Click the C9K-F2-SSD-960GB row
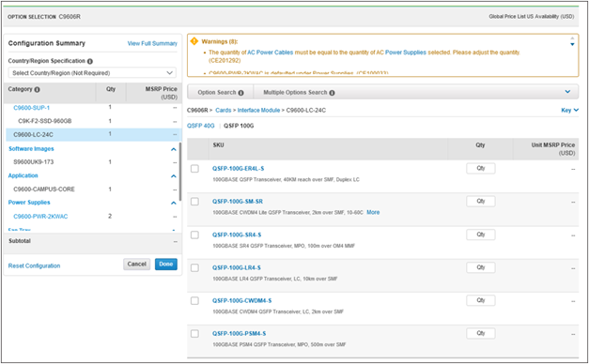Image resolution: width=589 pixels, height=364 pixels. click(x=93, y=121)
